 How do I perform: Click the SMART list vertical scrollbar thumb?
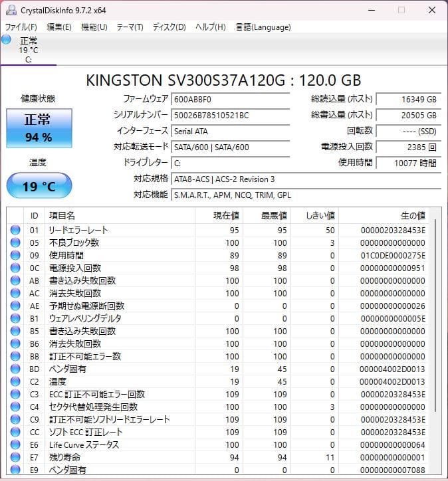click(x=435, y=316)
